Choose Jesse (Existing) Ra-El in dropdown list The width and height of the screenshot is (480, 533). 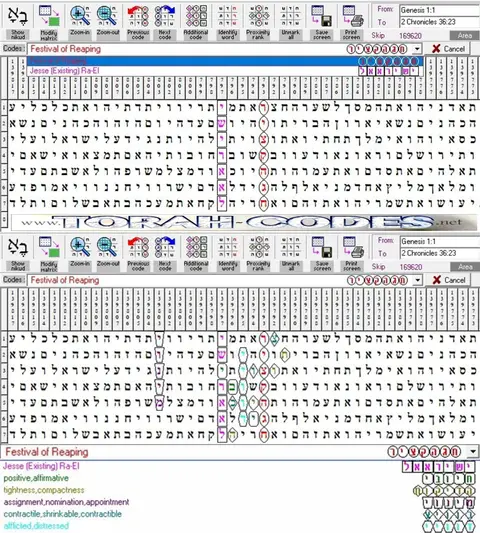pos(225,71)
